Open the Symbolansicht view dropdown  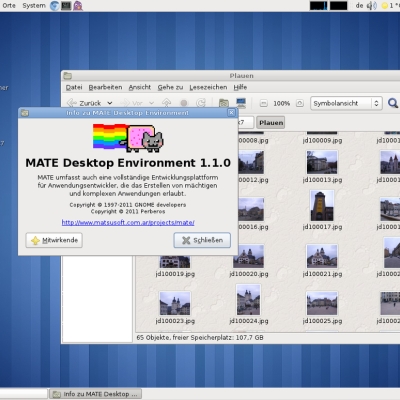pos(346,103)
